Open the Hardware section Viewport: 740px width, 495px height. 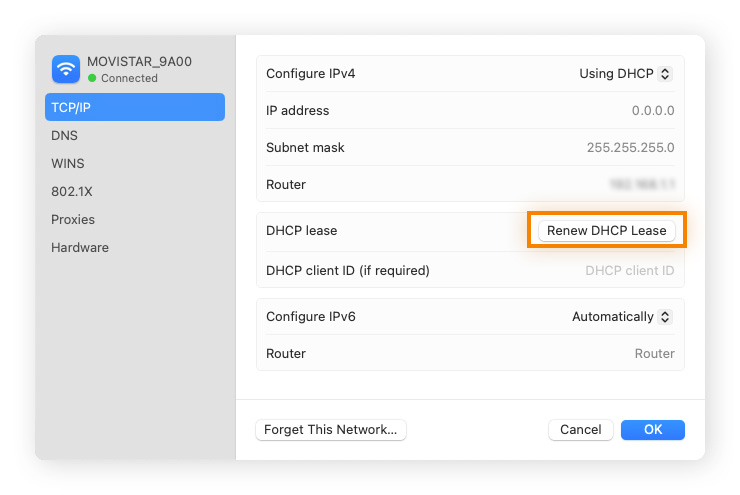(x=80, y=247)
